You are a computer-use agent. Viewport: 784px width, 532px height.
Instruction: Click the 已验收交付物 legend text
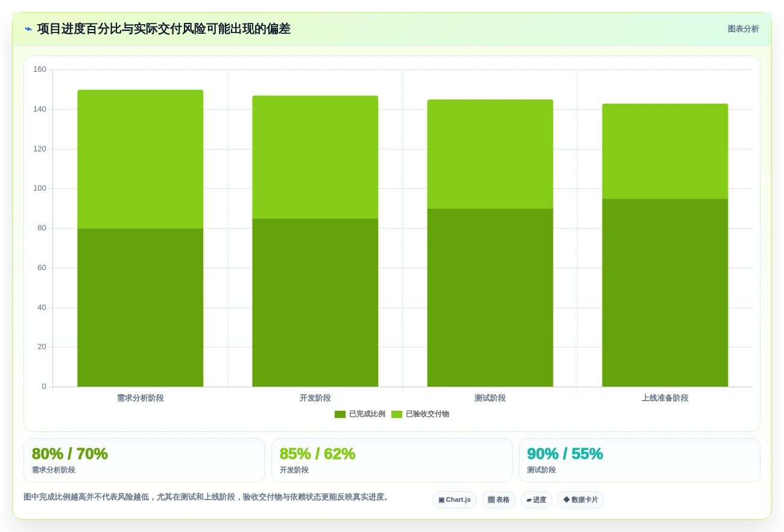427,414
